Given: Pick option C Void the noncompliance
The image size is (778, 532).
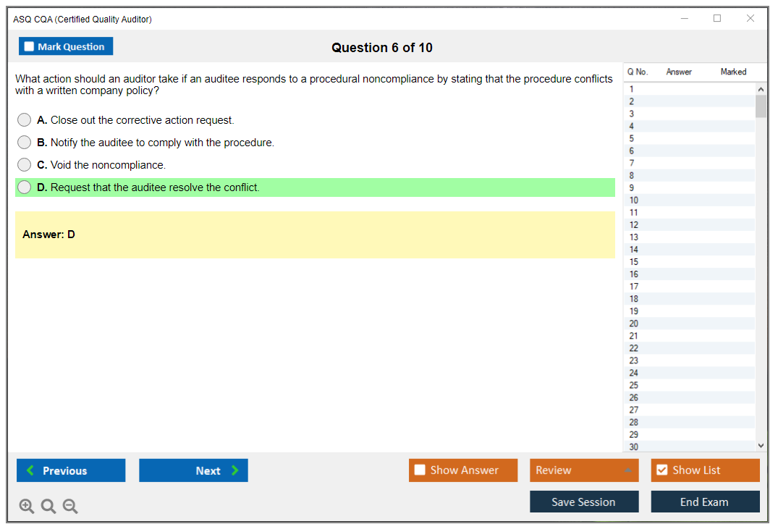Looking at the screenshot, I should tap(25, 165).
